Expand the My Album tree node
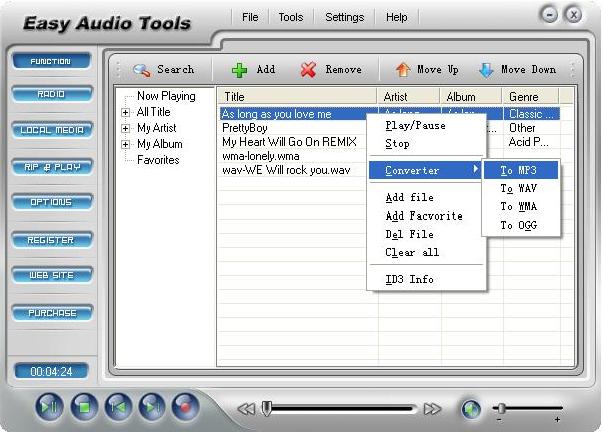603x434 pixels. pyautogui.click(x=125, y=145)
